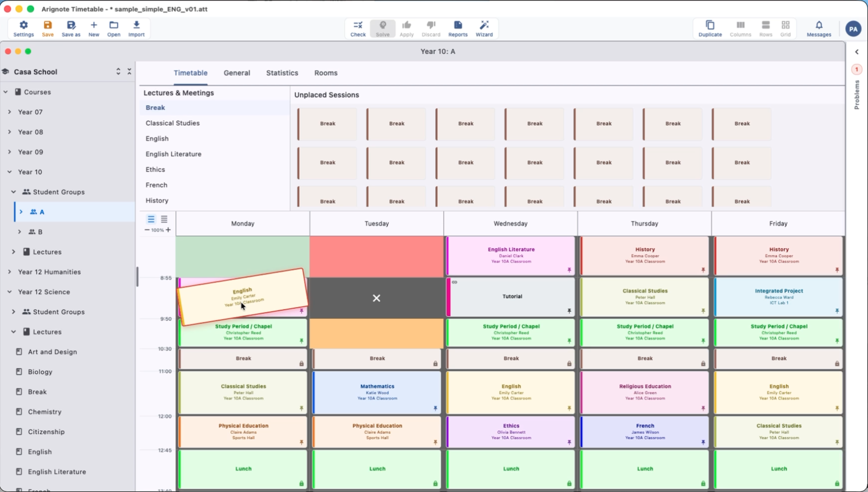This screenshot has width=868, height=492.
Task: Create a New timetable
Action: click(x=93, y=28)
